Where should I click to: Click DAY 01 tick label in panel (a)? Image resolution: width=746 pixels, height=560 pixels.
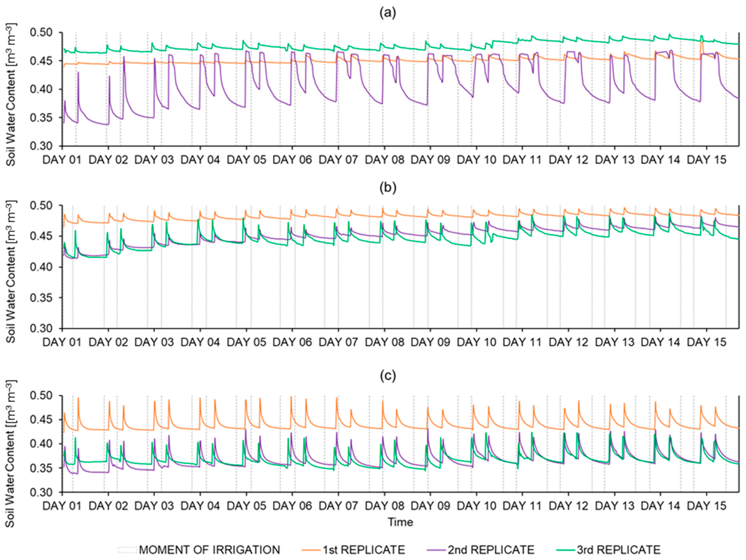click(62, 159)
